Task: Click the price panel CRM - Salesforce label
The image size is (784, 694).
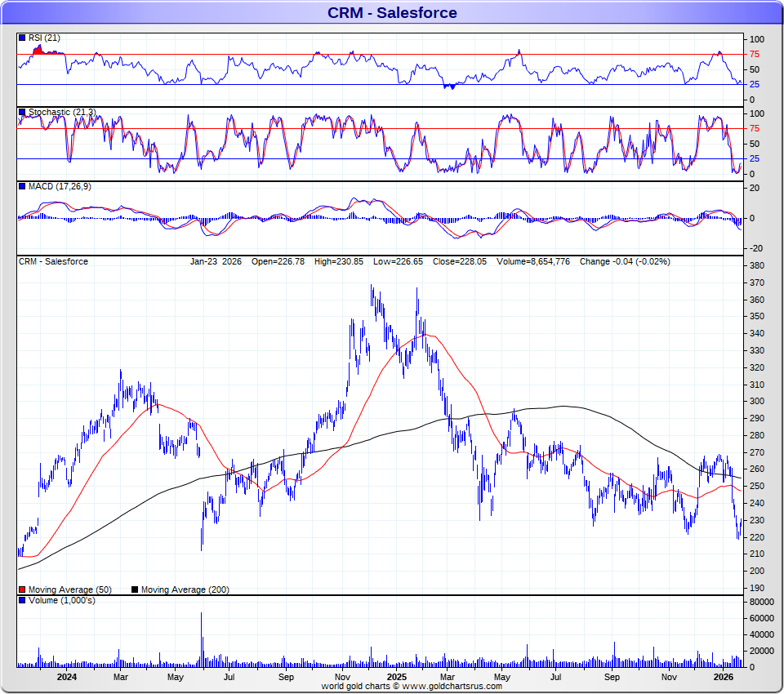Action: pos(53,261)
